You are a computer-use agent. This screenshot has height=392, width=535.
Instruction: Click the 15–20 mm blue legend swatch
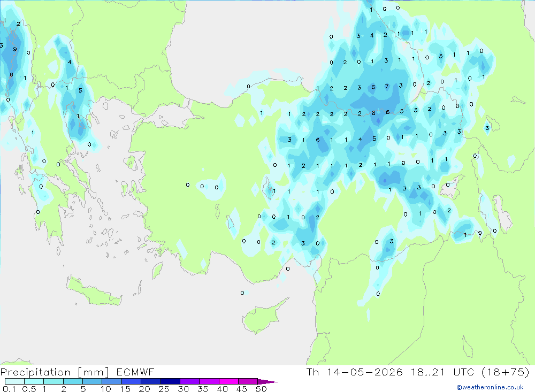tap(131, 381)
